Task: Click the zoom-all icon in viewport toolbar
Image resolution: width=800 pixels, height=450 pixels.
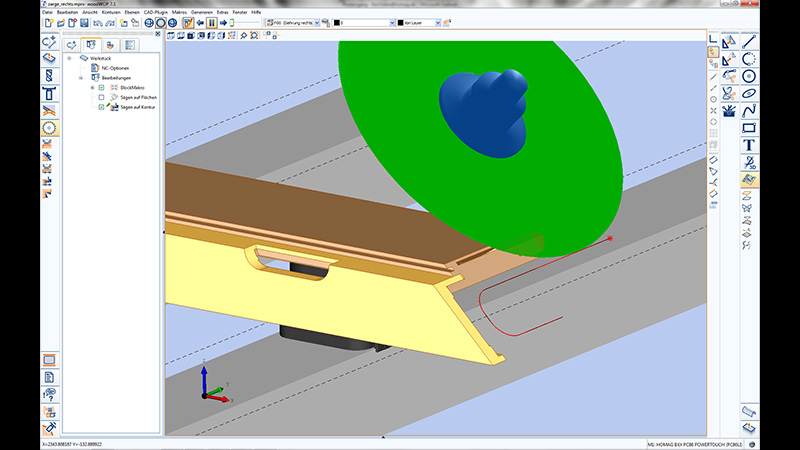Action: [x=254, y=36]
